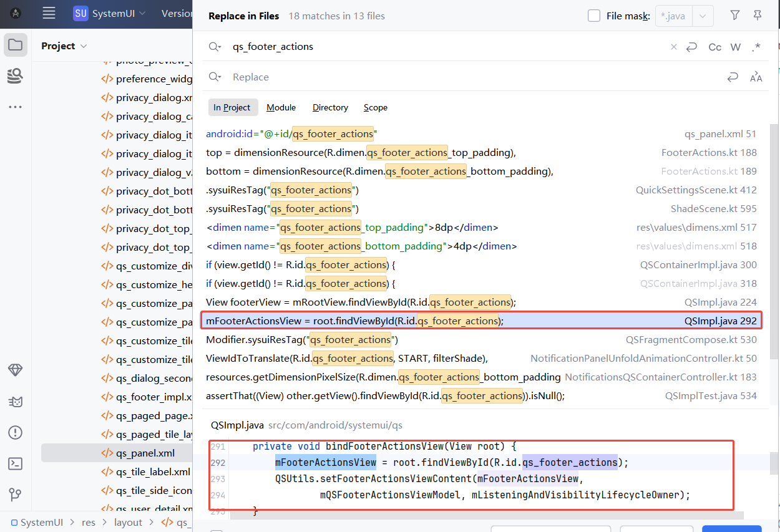Select the QSImpl.java 224 result
Viewport: 780px width, 532px height.
[x=481, y=302]
